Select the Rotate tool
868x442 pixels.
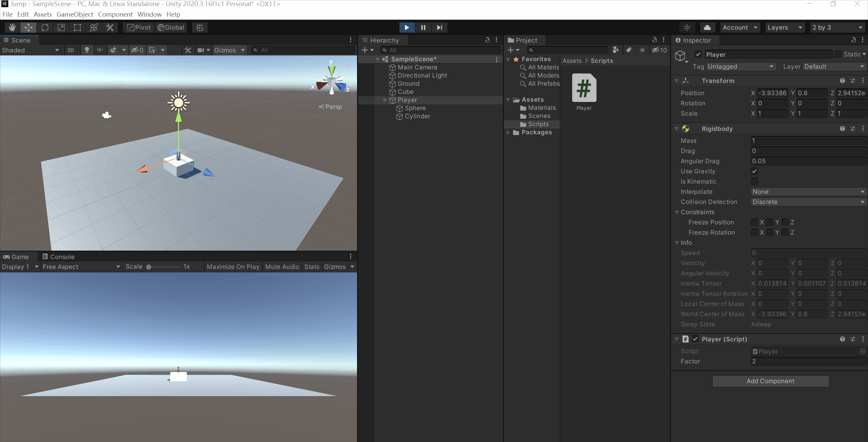pyautogui.click(x=45, y=28)
